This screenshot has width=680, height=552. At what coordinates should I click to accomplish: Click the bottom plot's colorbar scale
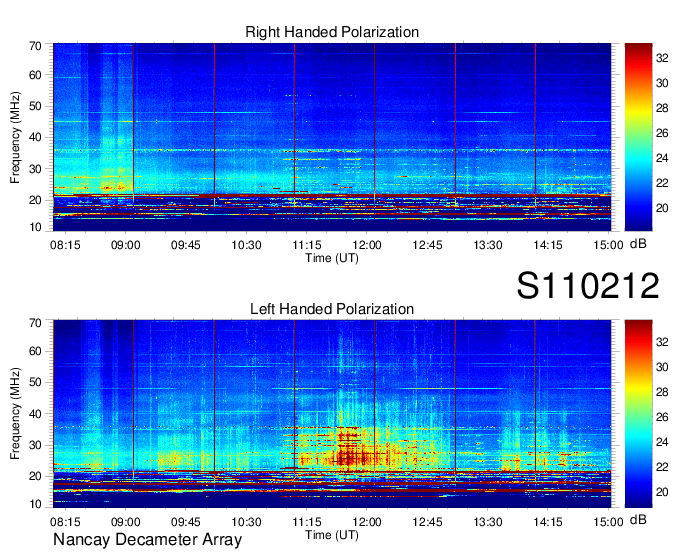[638, 414]
